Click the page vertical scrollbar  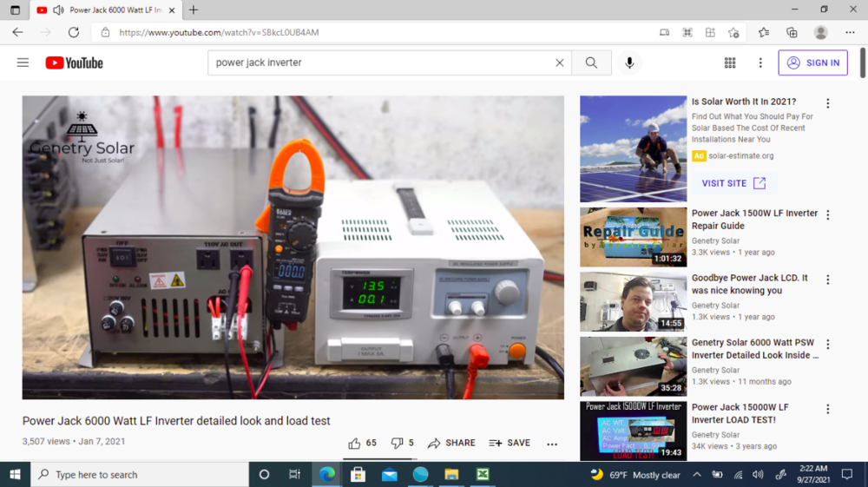863,63
